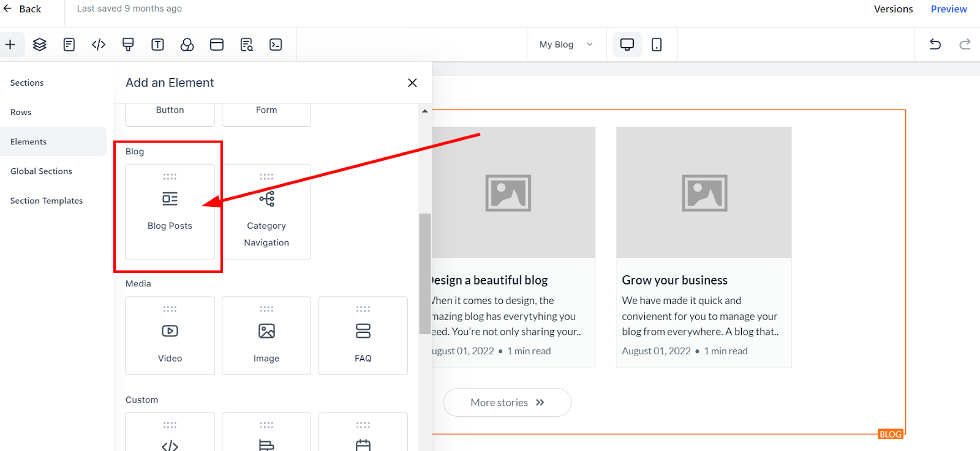Click the undo arrow icon
The height and width of the screenshot is (451, 980).
pos(935,44)
